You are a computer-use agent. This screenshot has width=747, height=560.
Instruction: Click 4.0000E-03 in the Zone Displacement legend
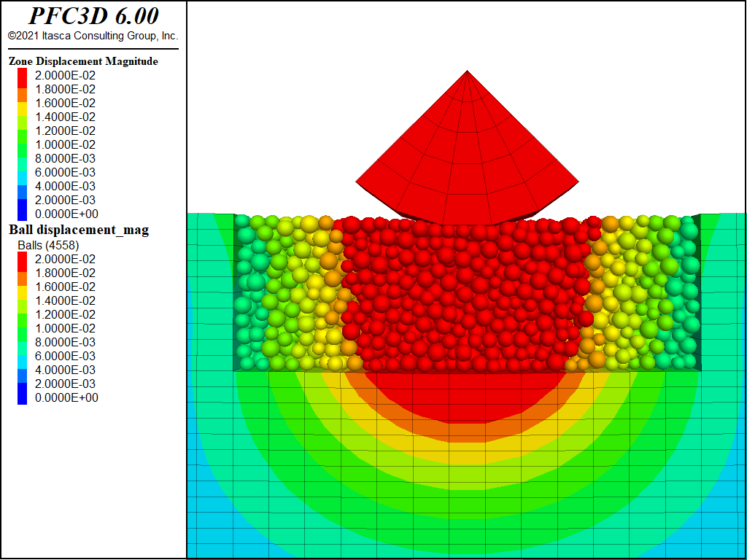click(x=65, y=186)
